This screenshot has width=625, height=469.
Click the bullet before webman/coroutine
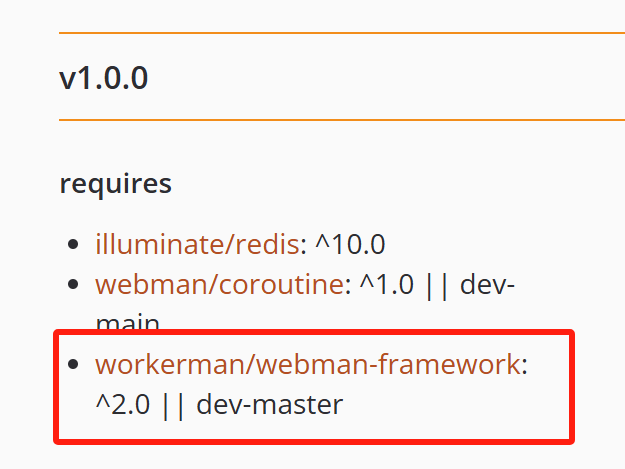tap(73, 285)
